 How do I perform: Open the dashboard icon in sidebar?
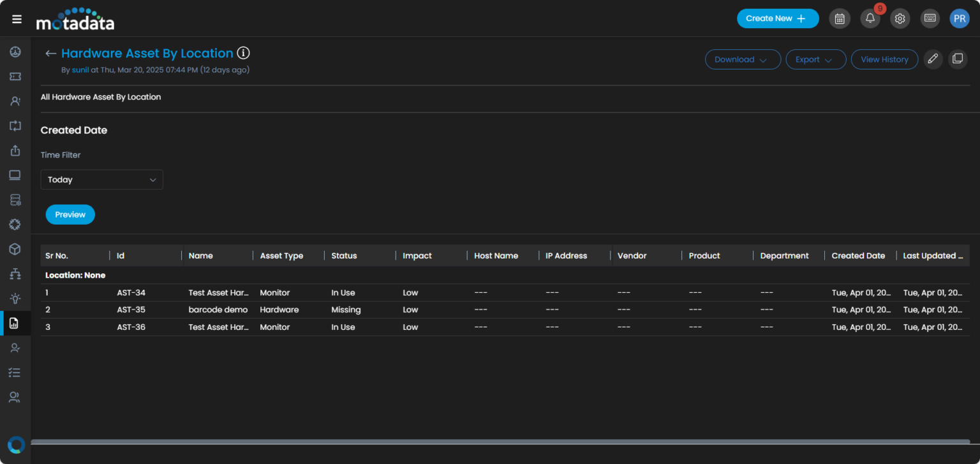coord(15,52)
